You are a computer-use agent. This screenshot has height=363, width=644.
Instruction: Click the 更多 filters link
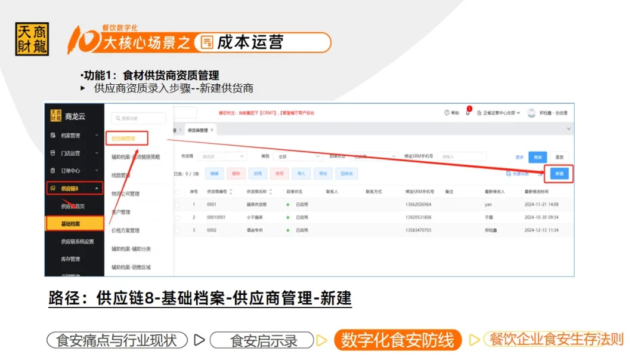tap(519, 158)
